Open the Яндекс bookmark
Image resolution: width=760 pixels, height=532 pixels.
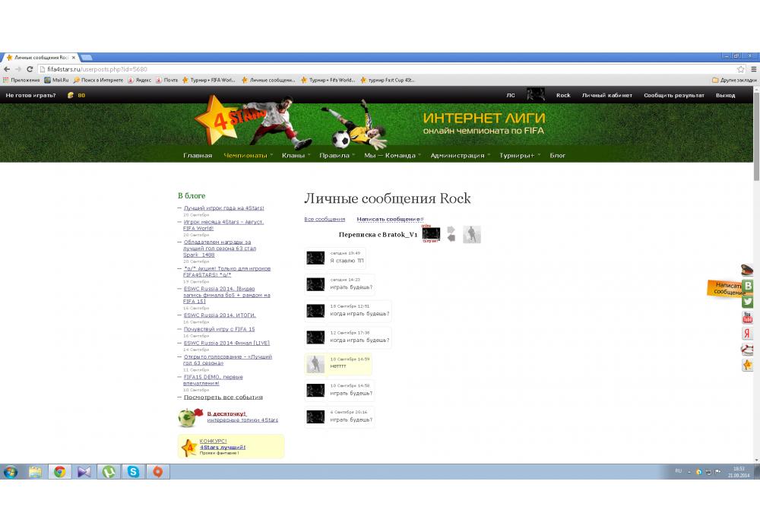140,81
